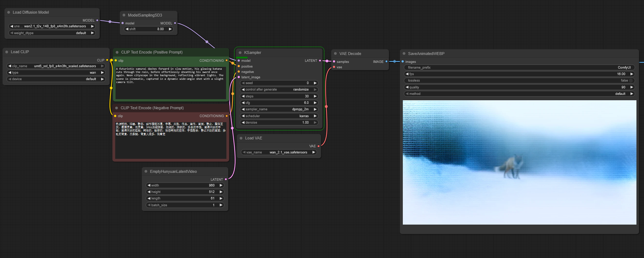The width and height of the screenshot is (644, 258).
Task: Collapse the ModelSamplingSD3 node via its dot
Action: click(x=124, y=15)
